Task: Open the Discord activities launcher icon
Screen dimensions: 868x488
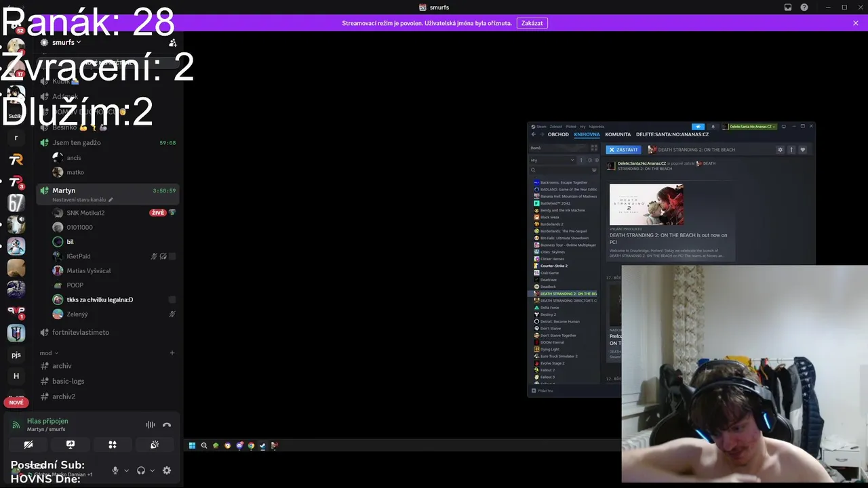Action: pyautogui.click(x=113, y=445)
